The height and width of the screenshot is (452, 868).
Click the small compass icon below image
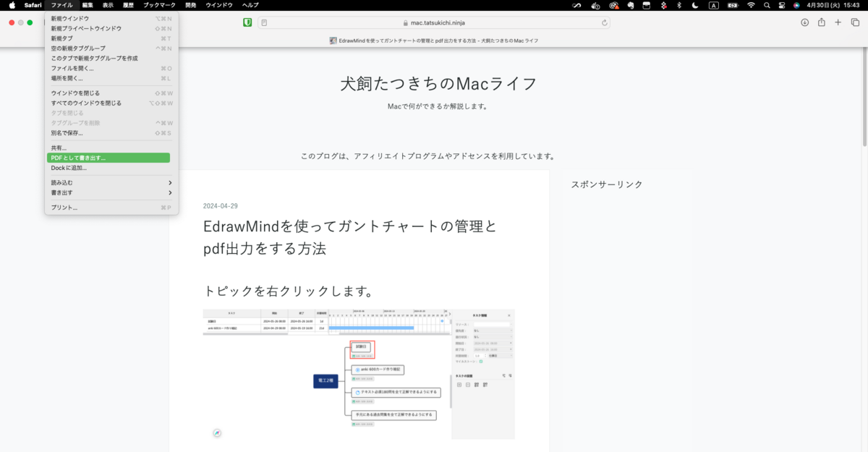click(216, 432)
